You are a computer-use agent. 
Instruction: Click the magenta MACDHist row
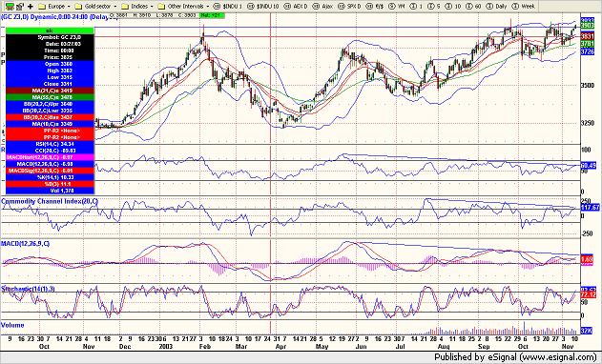tap(50, 157)
